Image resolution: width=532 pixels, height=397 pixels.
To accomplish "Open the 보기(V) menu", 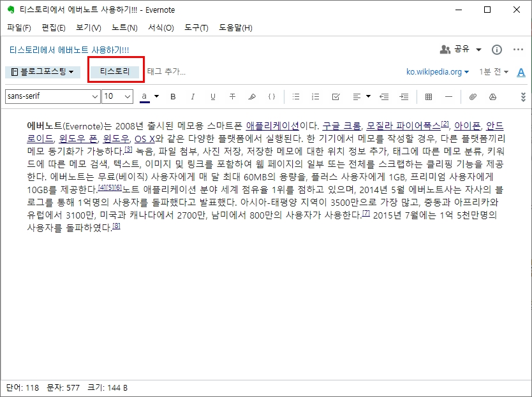I will [x=89, y=28].
